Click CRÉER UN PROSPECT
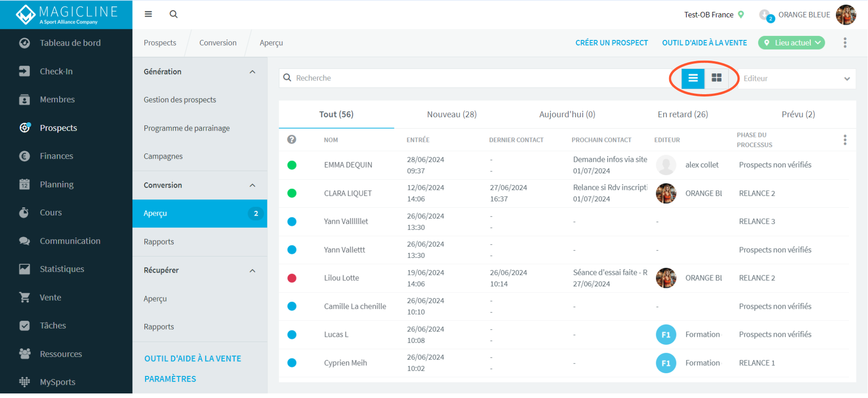Screen dimensions: 868x398 tap(611, 43)
